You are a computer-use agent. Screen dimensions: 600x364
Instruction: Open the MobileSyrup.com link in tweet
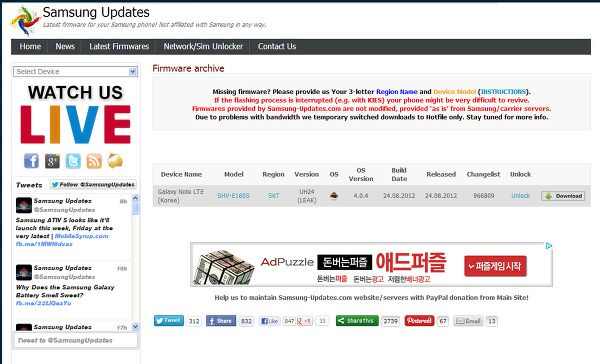(x=82, y=236)
